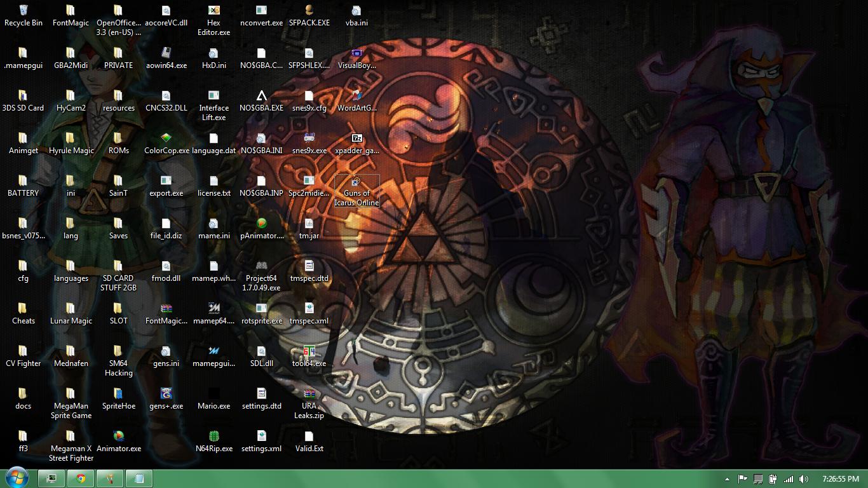Open the Recycle Bin desktop icon
Image resolution: width=868 pixels, height=488 pixels.
pos(24,17)
